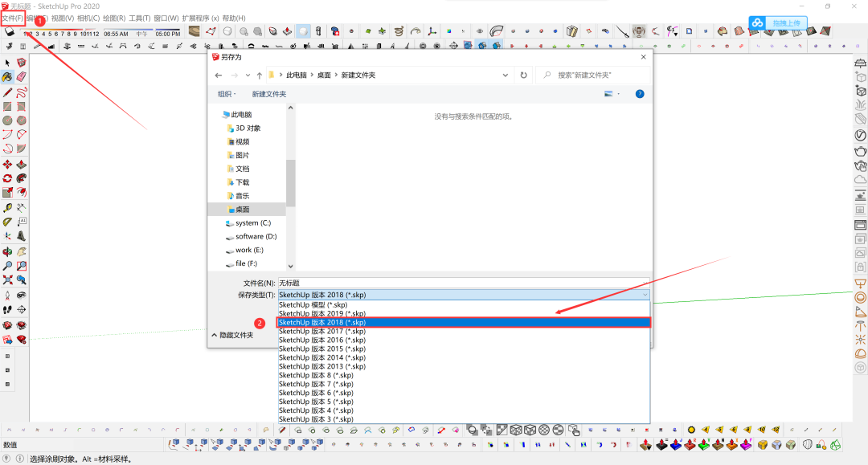Open the 保存类型 combo box
Viewport: 868px width, 465px height.
click(464, 295)
